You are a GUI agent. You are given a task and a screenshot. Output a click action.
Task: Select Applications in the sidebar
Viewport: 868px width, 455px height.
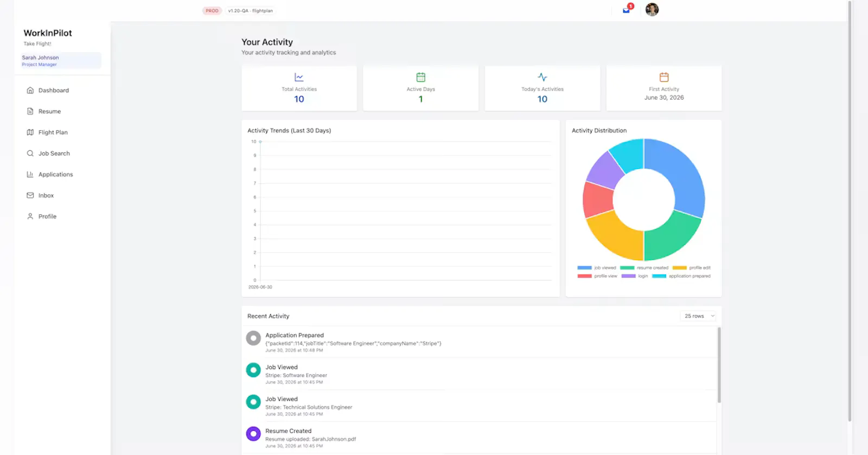(x=55, y=175)
